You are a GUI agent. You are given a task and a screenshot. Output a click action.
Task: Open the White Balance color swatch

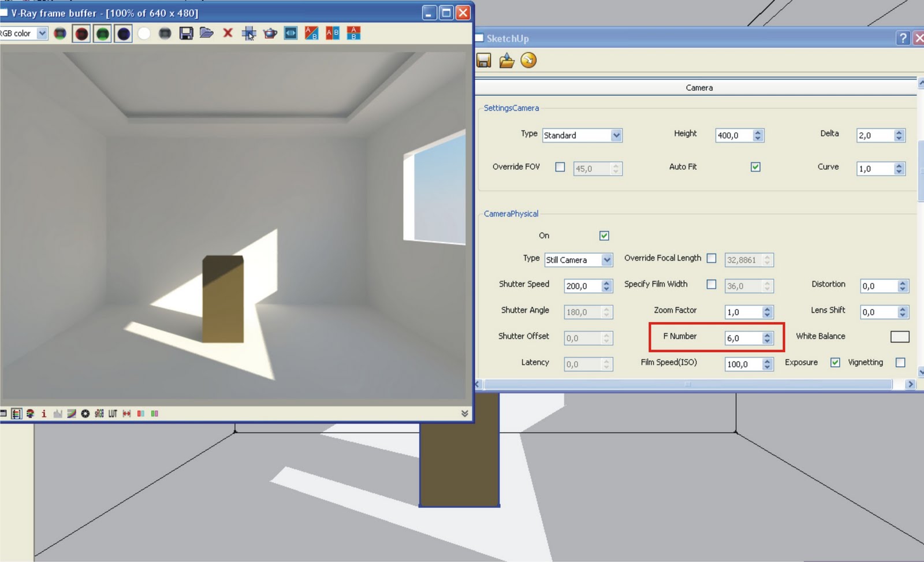point(900,337)
